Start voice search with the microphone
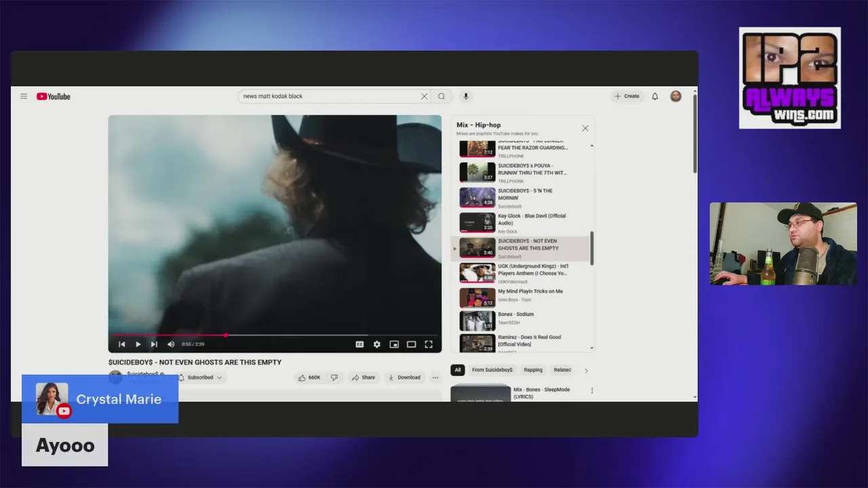 465,96
